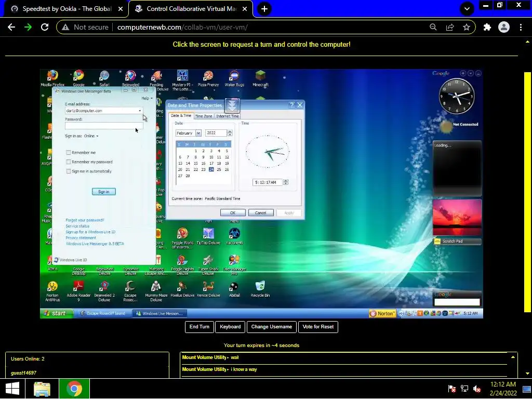Select day 15 in the calendar

pyautogui.click(x=195, y=163)
